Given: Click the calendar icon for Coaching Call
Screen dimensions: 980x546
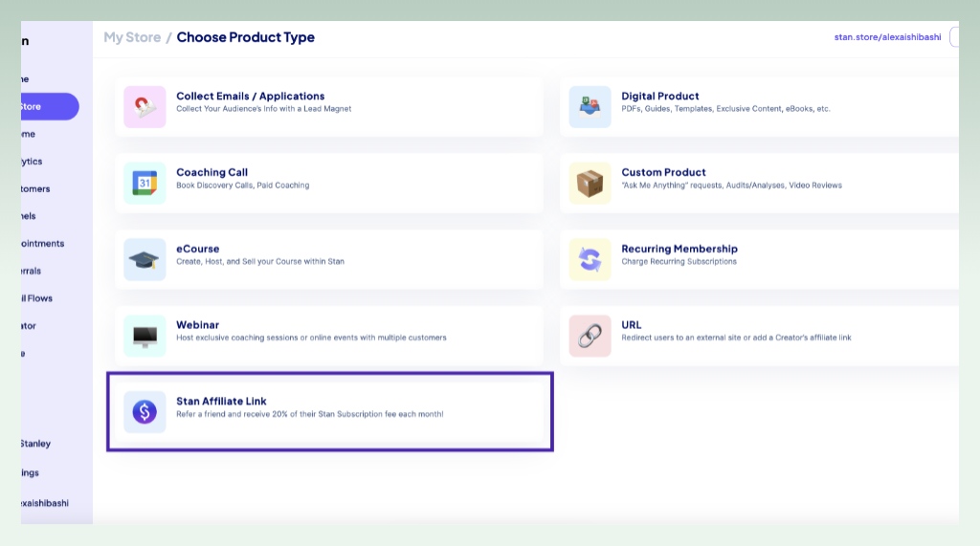Looking at the screenshot, I should [145, 183].
